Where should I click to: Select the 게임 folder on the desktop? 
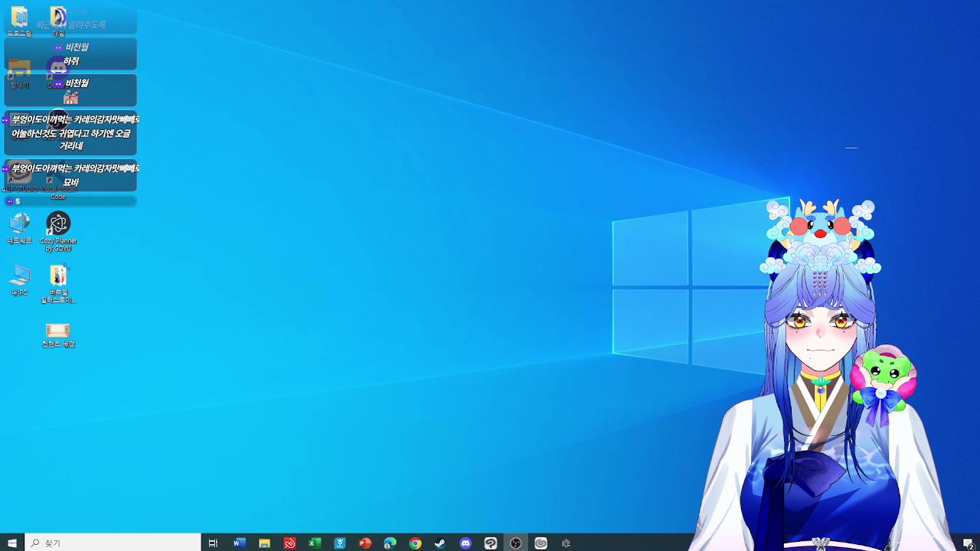click(x=58, y=21)
